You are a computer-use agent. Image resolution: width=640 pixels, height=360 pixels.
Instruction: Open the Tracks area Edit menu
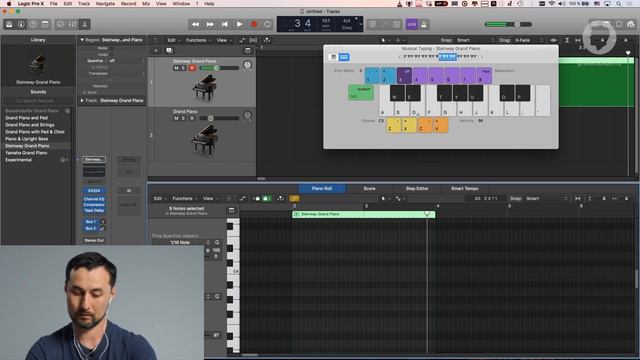(173, 40)
